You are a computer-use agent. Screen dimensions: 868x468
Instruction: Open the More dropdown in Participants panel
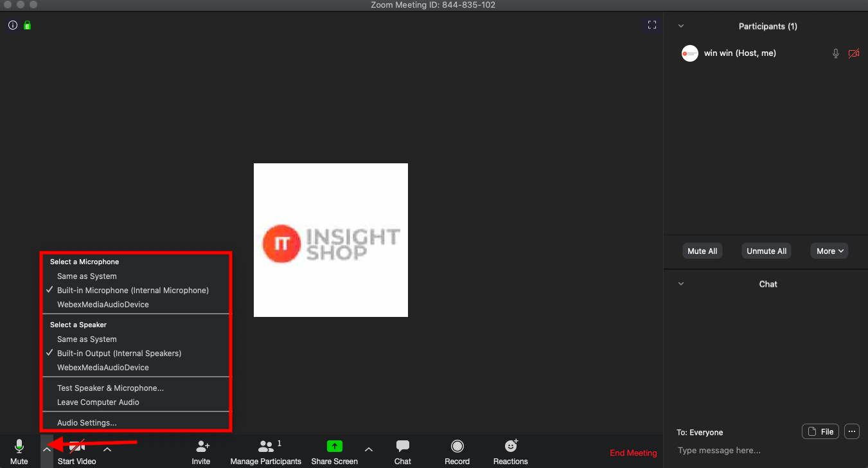tap(829, 251)
